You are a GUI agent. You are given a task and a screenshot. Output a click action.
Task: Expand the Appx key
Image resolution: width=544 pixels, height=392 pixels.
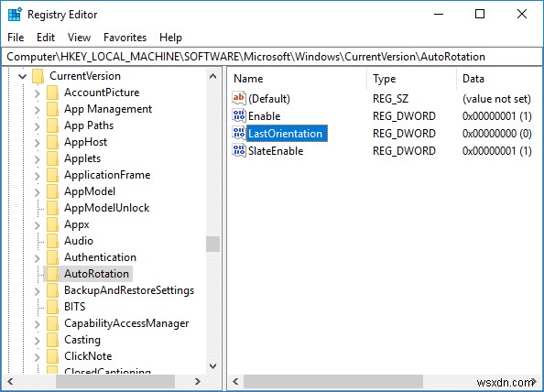(38, 224)
